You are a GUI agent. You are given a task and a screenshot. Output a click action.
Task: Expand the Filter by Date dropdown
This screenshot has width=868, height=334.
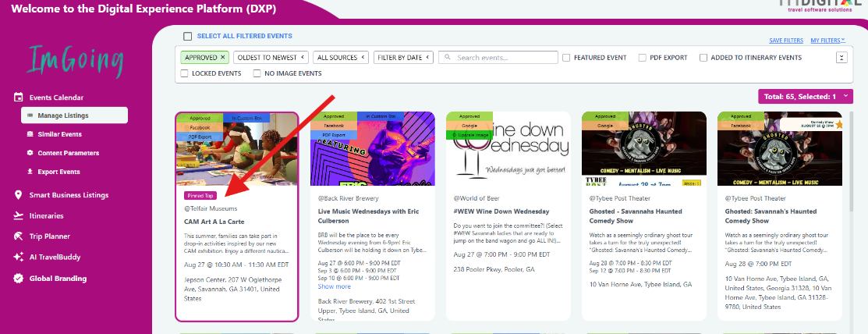403,58
